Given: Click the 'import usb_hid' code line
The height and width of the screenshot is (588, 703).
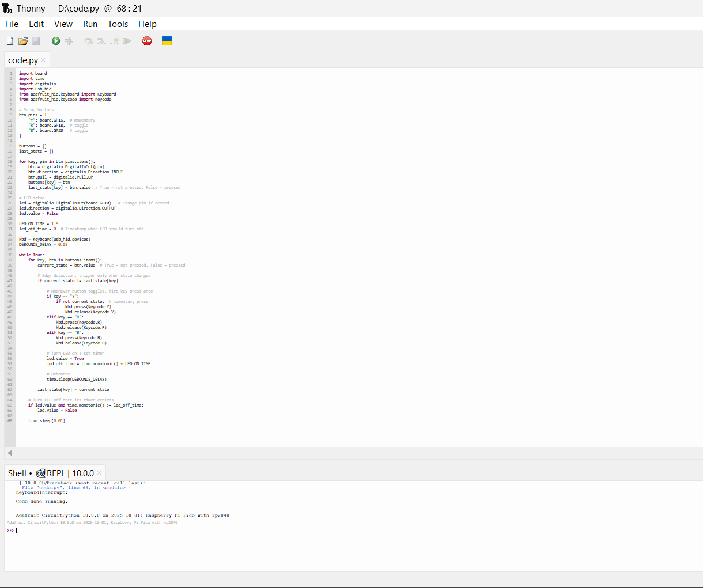Looking at the screenshot, I should 35,89.
